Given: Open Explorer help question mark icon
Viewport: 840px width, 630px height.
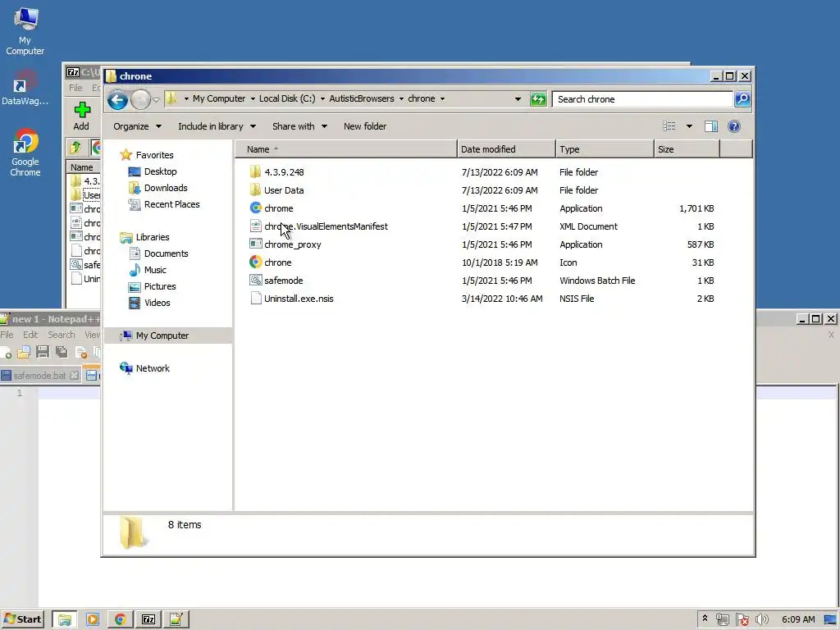Looking at the screenshot, I should tap(734, 126).
